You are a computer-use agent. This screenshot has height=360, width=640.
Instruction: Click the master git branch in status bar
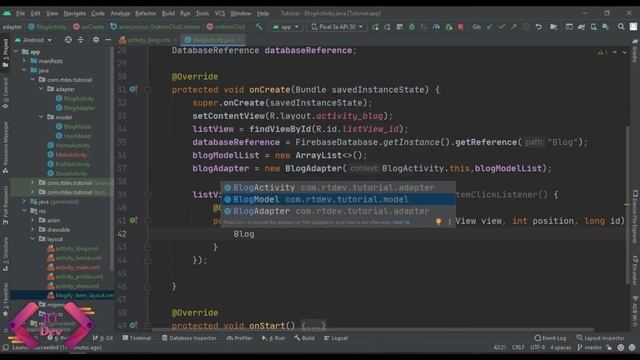pyautogui.click(x=590, y=348)
